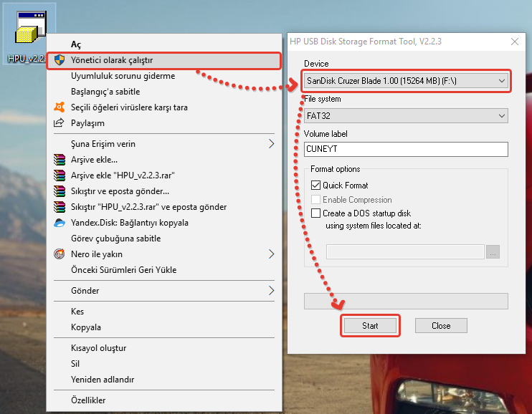Enable Create a DOS startup disk

click(316, 213)
